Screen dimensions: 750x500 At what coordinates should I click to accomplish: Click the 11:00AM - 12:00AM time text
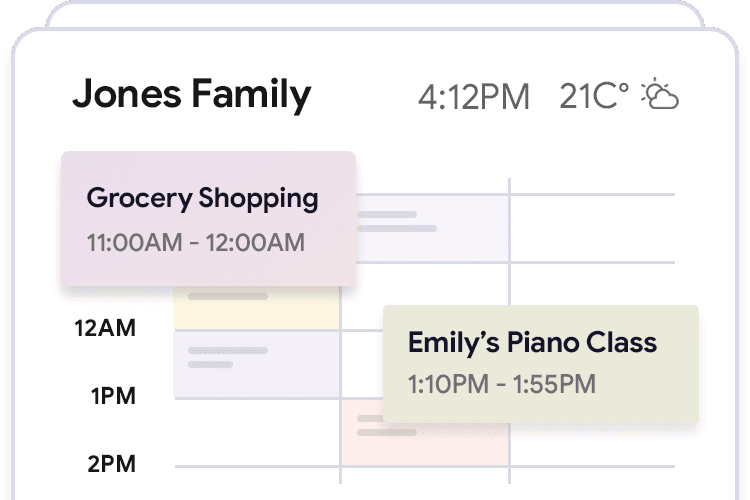pyautogui.click(x=196, y=242)
